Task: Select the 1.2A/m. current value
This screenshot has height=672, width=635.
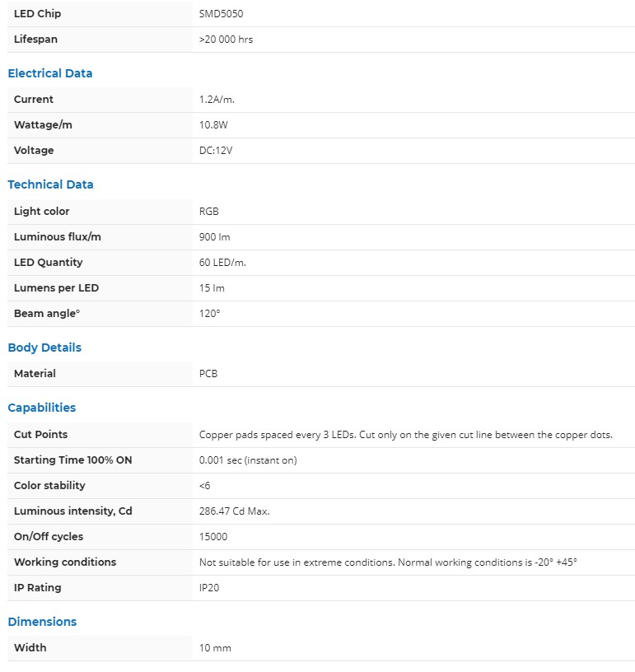Action: coord(217,100)
